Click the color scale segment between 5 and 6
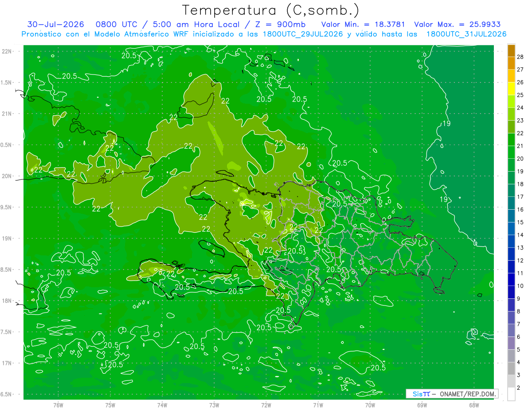 tap(511, 343)
